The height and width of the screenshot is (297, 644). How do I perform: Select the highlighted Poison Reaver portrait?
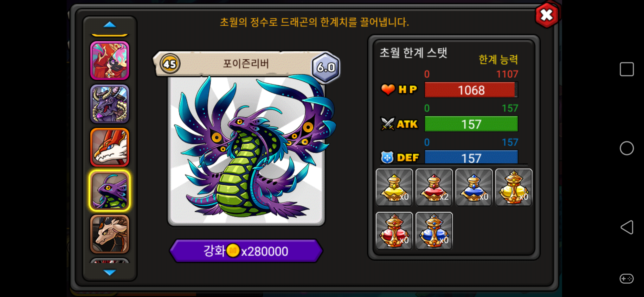110,191
